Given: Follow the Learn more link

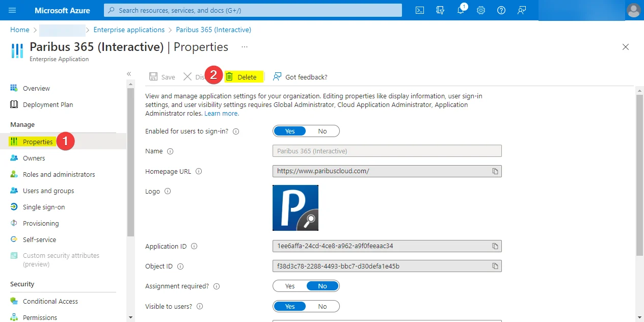Looking at the screenshot, I should point(222,113).
